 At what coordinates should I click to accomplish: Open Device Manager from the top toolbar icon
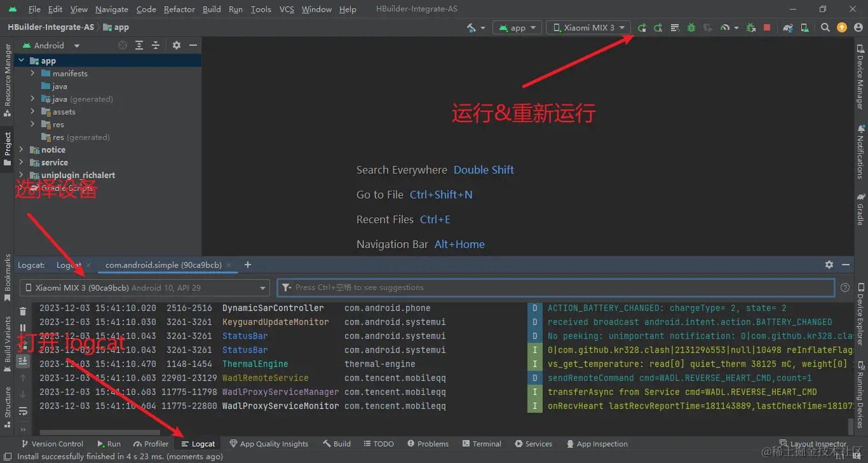pos(804,27)
